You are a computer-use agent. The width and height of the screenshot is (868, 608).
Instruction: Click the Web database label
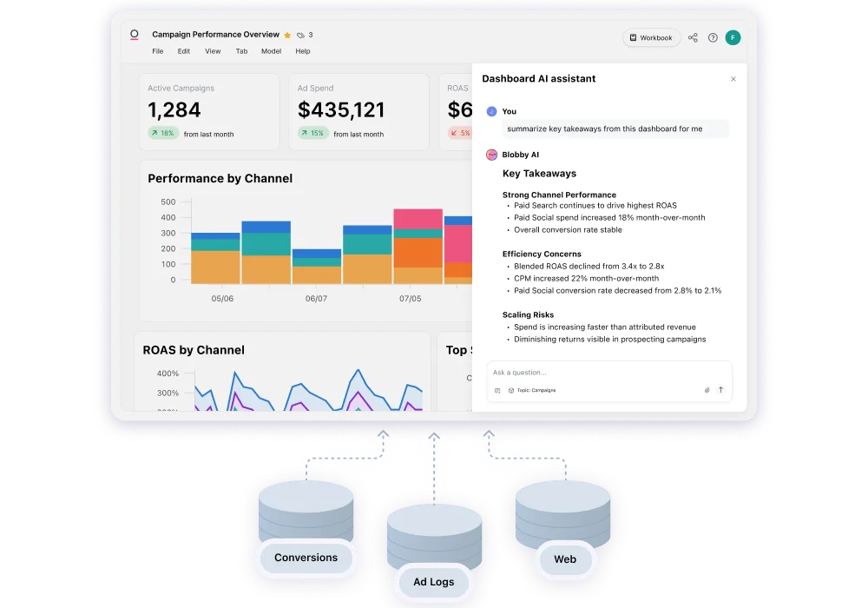pyautogui.click(x=565, y=559)
